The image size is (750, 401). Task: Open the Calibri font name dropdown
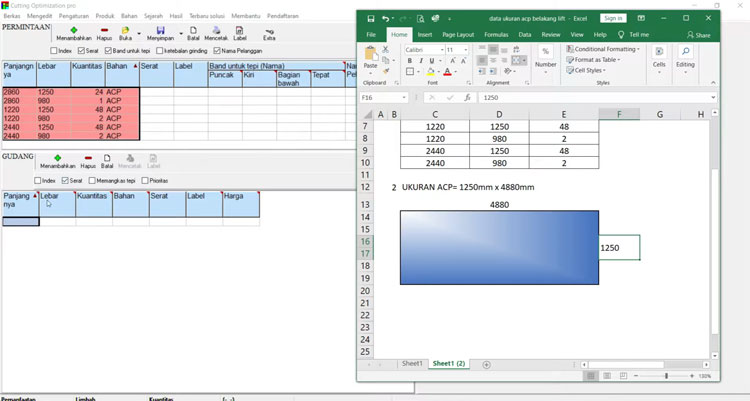(441, 50)
